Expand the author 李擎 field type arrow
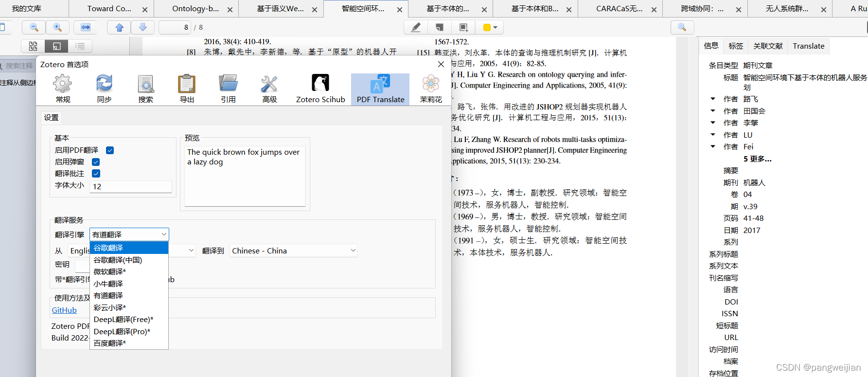The image size is (868, 377). pos(713,123)
